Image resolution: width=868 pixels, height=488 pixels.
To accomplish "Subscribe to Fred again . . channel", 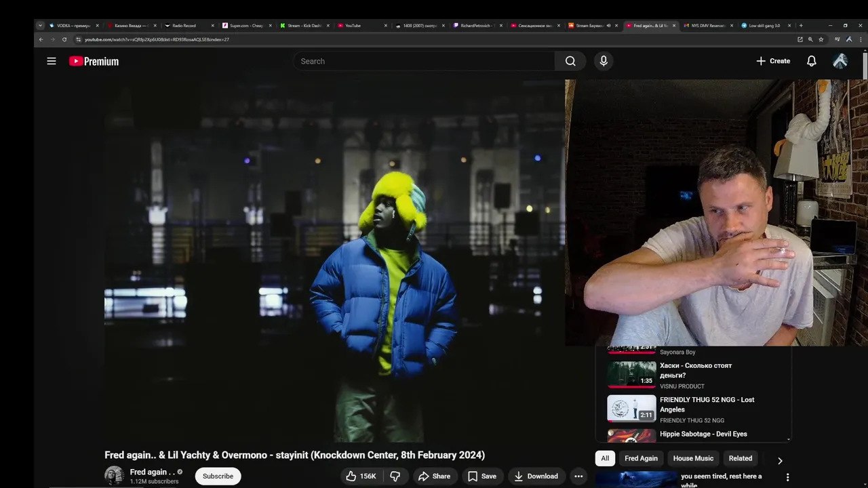I will point(218,476).
